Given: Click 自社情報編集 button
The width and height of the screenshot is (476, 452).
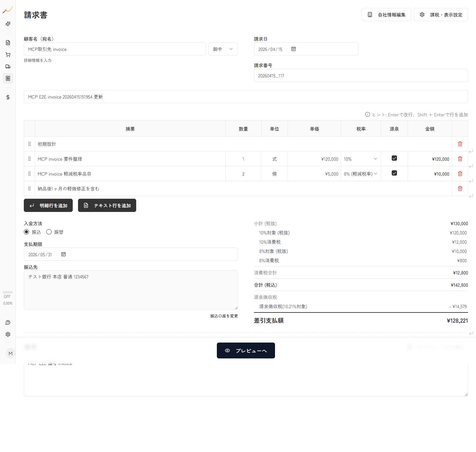Looking at the screenshot, I should point(386,15).
